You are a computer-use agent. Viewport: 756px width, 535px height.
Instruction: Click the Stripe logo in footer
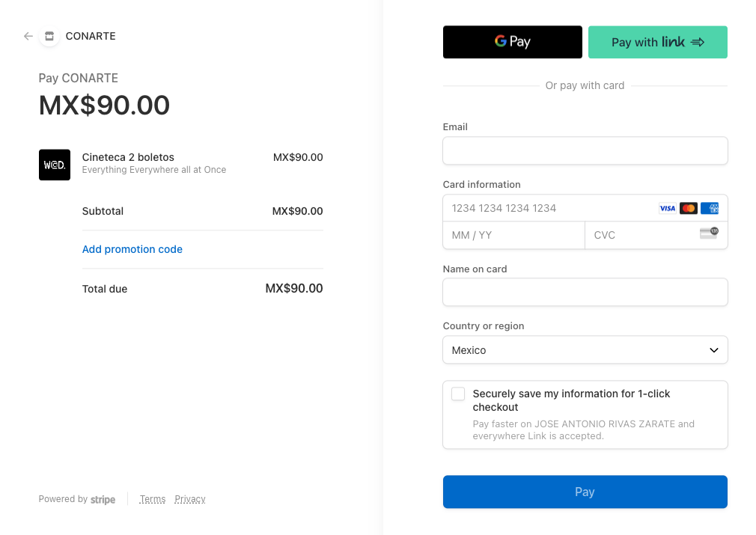[x=103, y=499]
